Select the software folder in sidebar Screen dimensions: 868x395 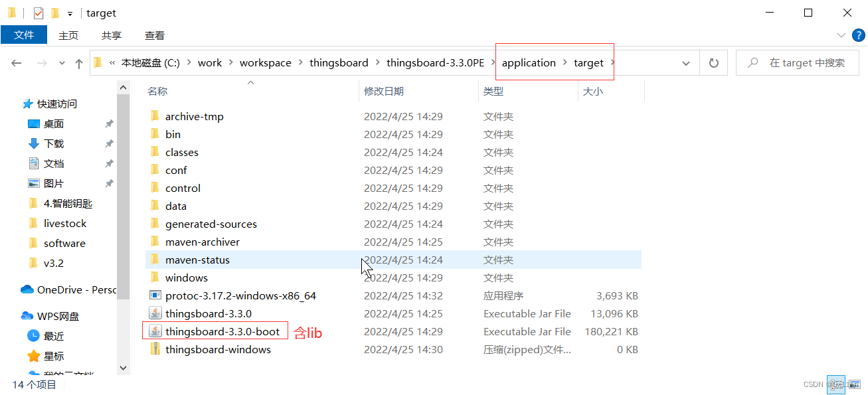(x=64, y=243)
